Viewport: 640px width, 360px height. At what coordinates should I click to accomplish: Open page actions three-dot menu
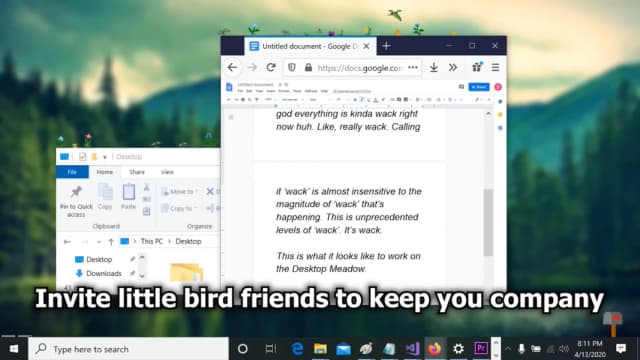[x=413, y=67]
